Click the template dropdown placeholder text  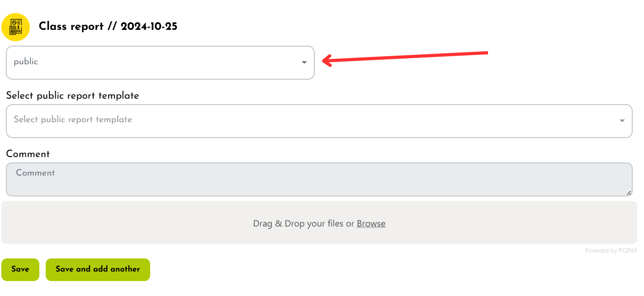click(73, 120)
